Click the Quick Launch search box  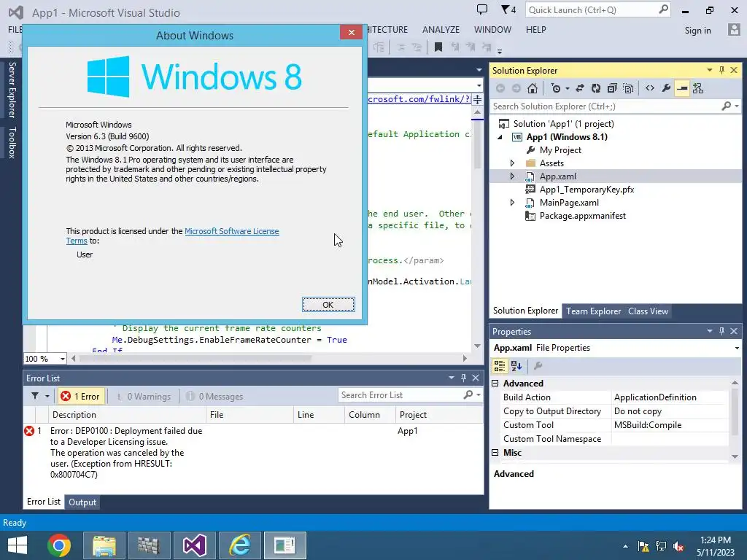[598, 9]
